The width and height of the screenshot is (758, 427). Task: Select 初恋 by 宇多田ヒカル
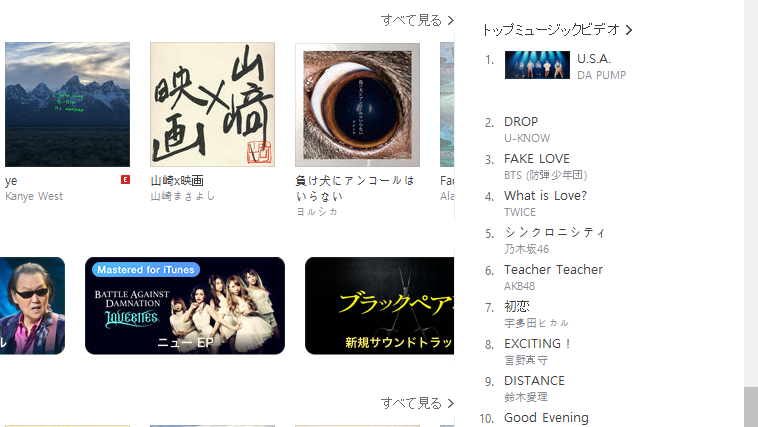537,314
